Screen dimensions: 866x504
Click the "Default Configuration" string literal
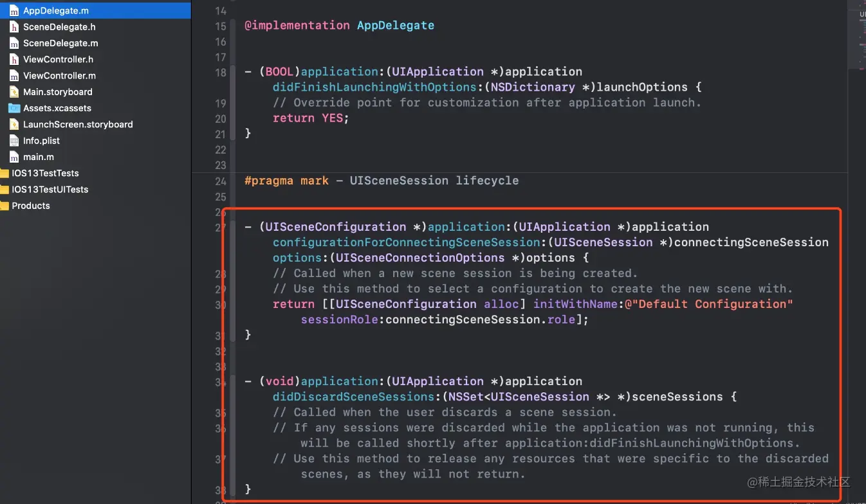708,303
